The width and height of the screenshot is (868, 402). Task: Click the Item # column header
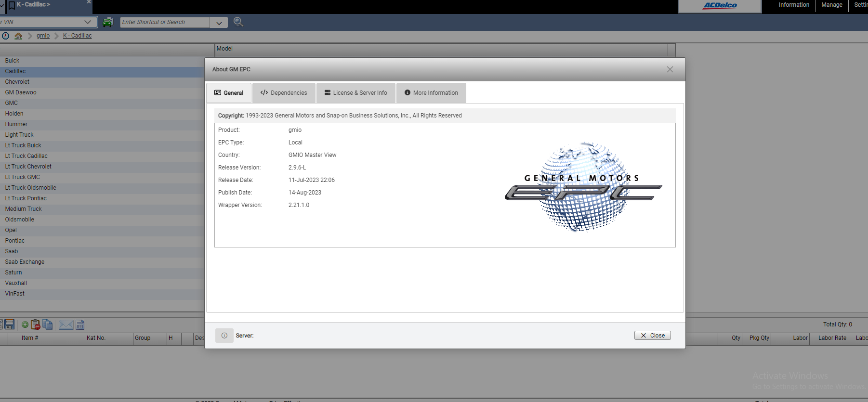point(52,338)
